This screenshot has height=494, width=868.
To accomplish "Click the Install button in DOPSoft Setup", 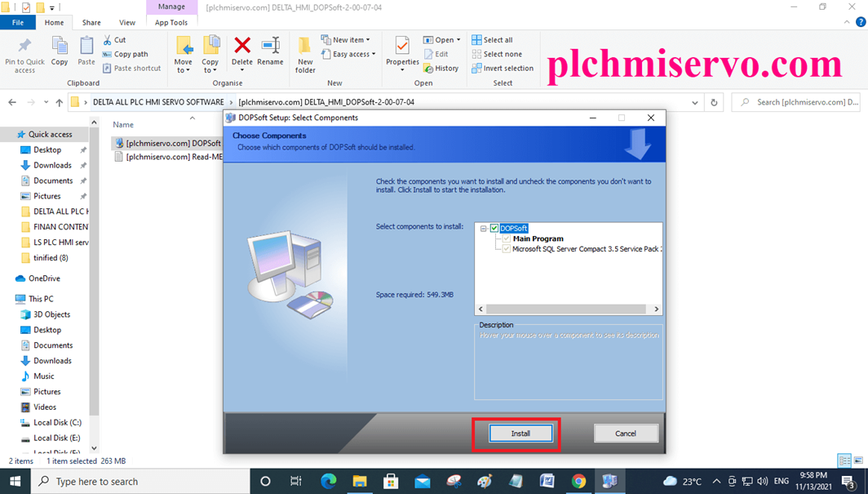I will coord(520,434).
